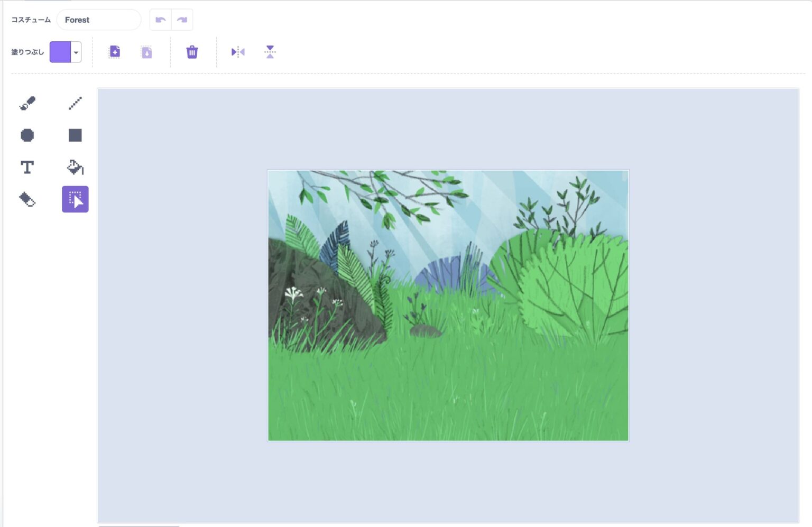Image resolution: width=812 pixels, height=527 pixels.
Task: Redo the last undone edit
Action: click(x=182, y=20)
